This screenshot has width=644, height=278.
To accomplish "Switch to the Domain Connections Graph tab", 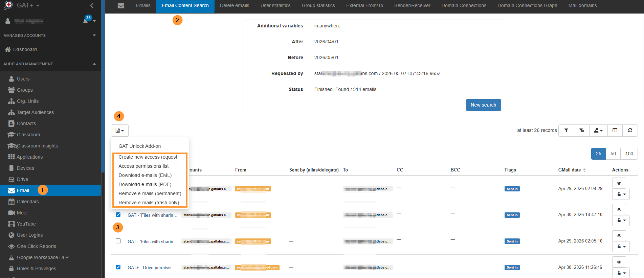I will [x=527, y=6].
